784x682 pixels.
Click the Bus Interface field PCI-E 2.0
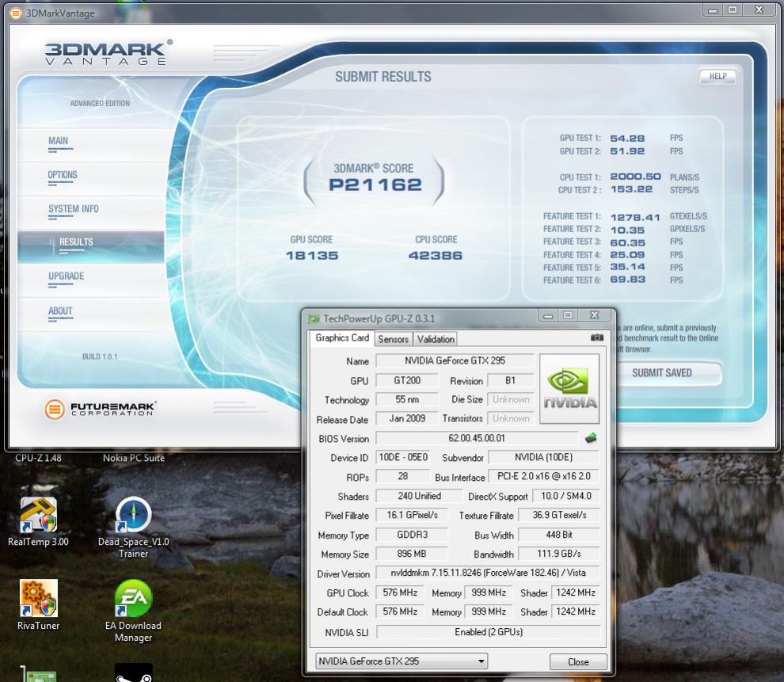pyautogui.click(x=543, y=477)
